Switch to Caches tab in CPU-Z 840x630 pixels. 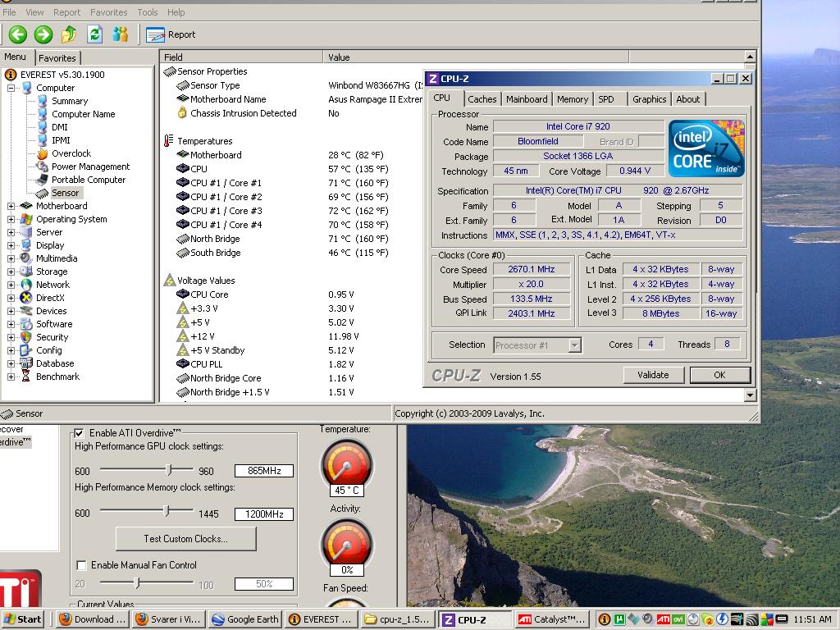(482, 99)
